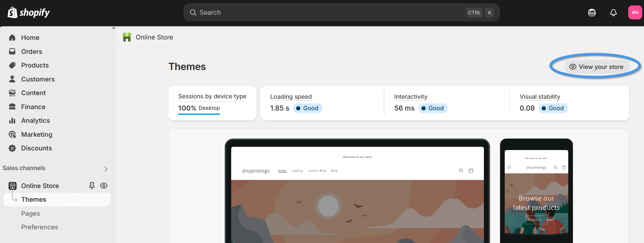Click Shop all button in mobile preview

click(536, 220)
